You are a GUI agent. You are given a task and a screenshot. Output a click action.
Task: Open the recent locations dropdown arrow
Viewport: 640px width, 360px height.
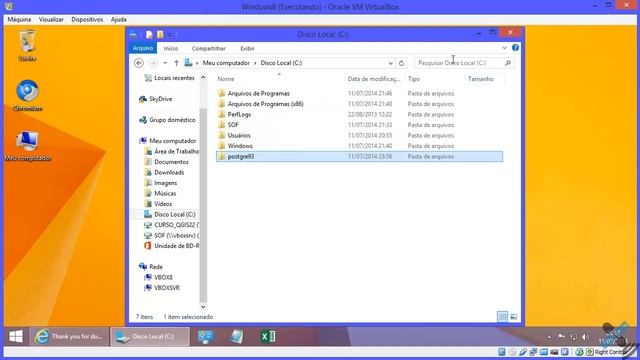tap(165, 63)
